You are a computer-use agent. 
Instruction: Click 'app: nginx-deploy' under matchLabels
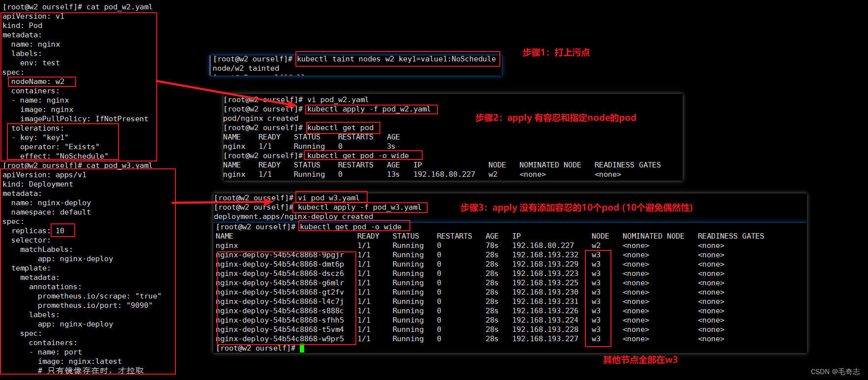[75, 259]
